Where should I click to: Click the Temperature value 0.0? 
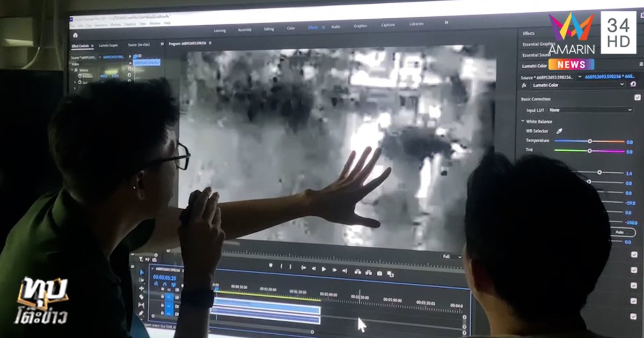point(629,142)
